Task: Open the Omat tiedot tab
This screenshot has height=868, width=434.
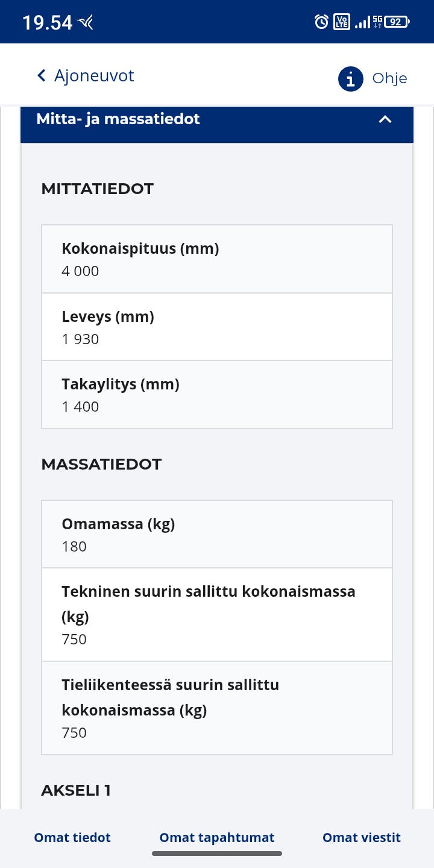Action: click(72, 837)
